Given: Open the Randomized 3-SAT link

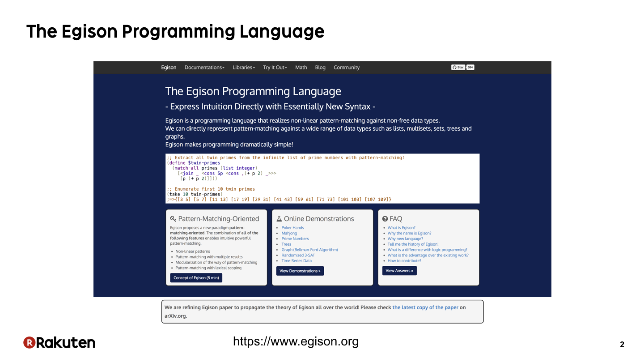Looking at the screenshot, I should pos(298,255).
